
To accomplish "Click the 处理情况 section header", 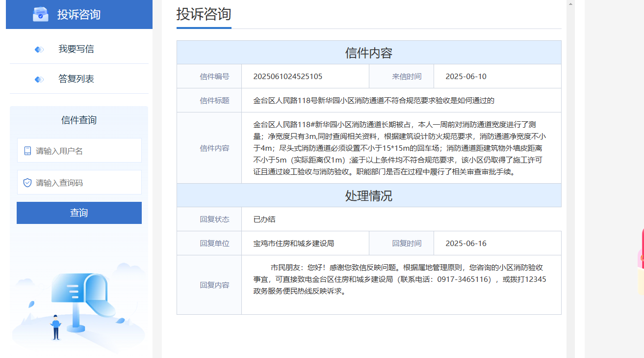I will (x=368, y=196).
